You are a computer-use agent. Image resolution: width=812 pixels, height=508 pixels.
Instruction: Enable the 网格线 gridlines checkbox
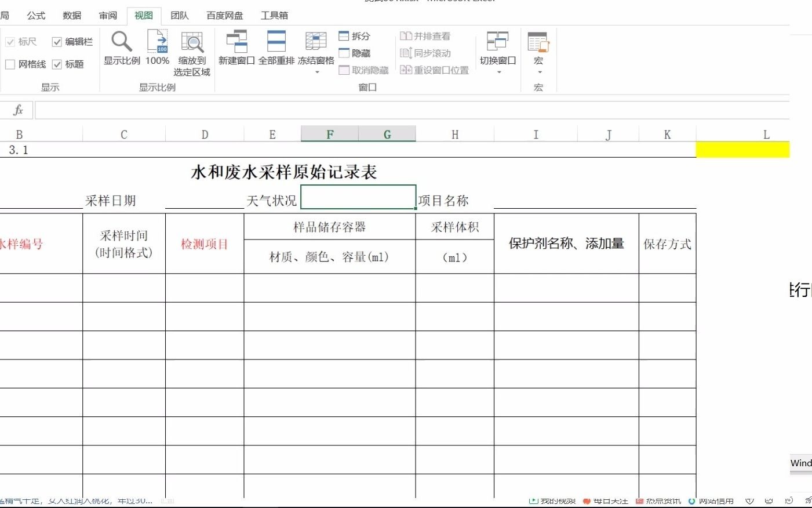[10, 64]
